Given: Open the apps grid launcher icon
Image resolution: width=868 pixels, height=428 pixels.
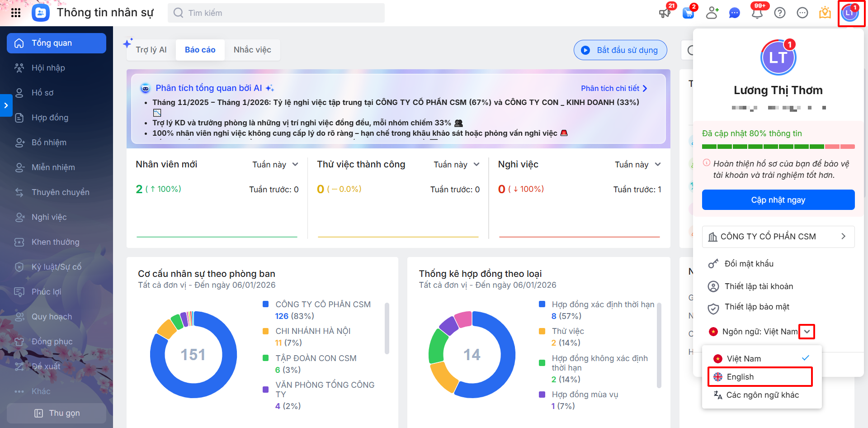Looking at the screenshot, I should click(16, 13).
